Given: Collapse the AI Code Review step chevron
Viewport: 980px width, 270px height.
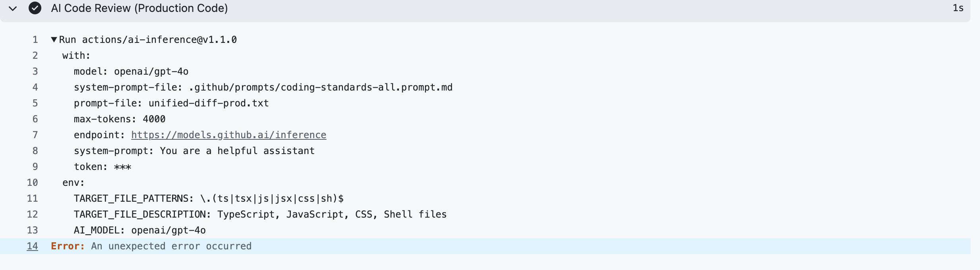Looking at the screenshot, I should (13, 8).
